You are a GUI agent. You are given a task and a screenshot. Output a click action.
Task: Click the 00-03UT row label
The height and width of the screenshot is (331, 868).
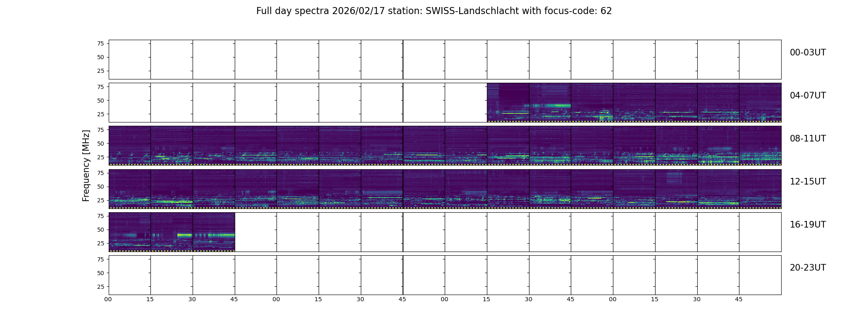point(808,53)
